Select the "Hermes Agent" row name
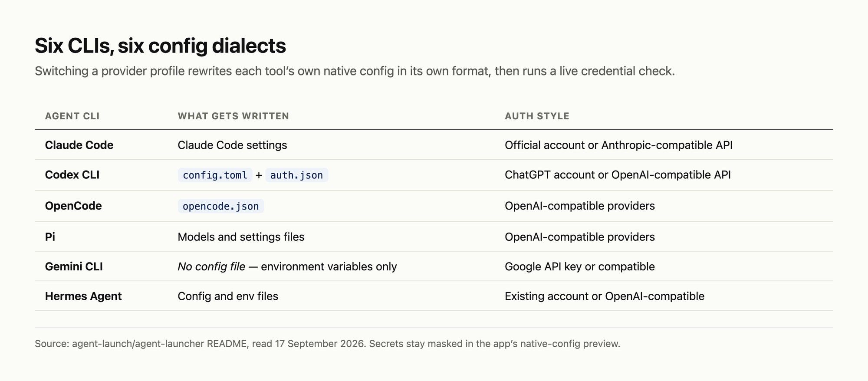 [83, 296]
